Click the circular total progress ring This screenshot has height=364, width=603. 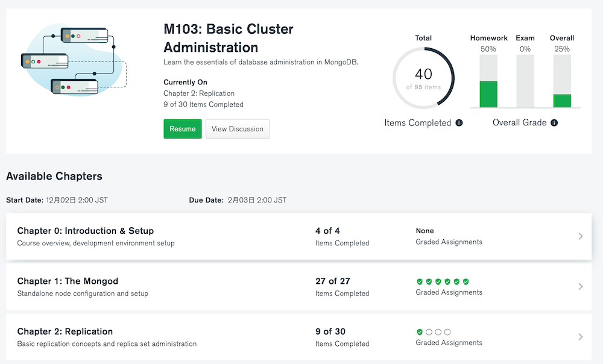(423, 78)
